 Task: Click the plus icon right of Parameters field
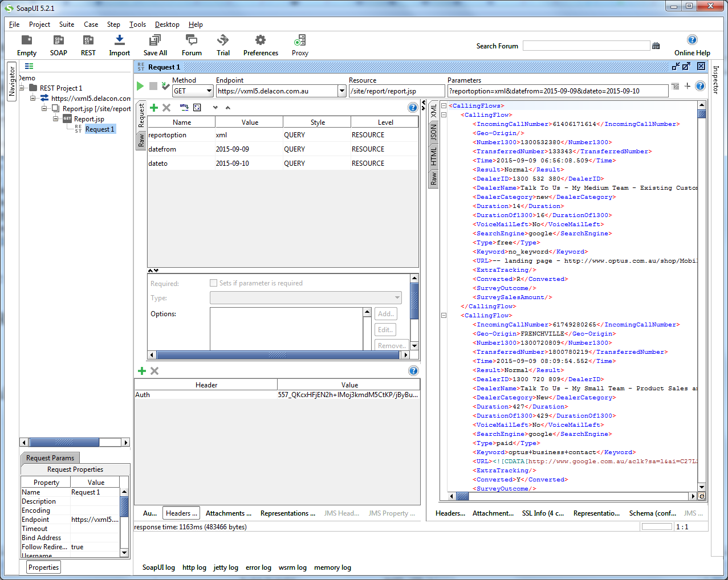click(688, 86)
